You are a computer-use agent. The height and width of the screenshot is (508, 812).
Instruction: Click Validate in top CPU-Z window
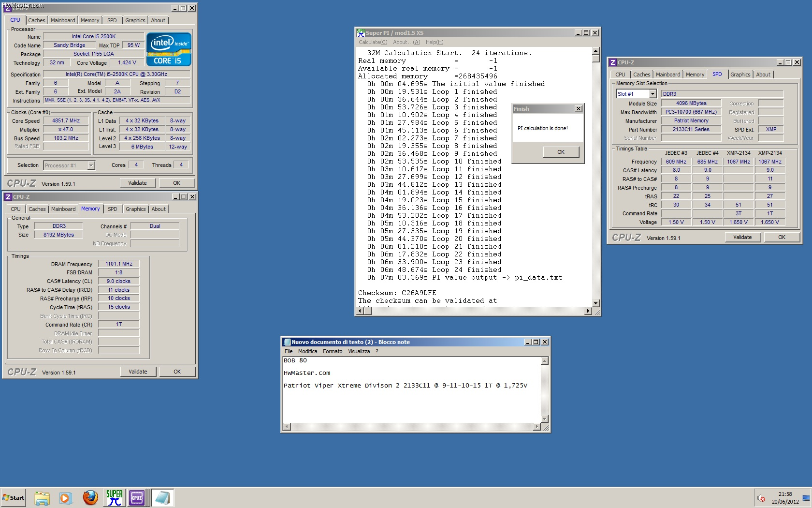[137, 183]
